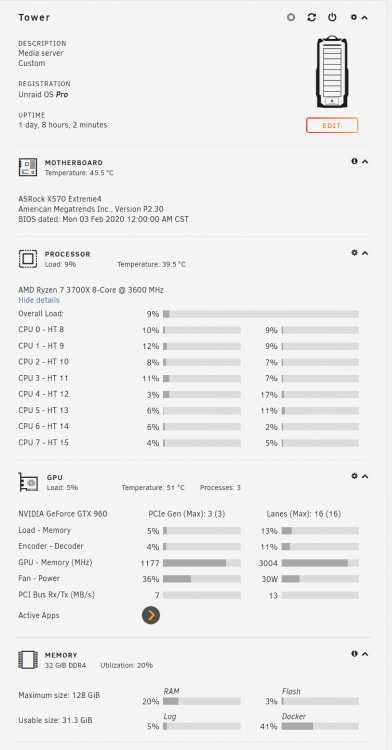Collapse the Motherboard section chevron
Image resolution: width=392 pixels, height=750 pixels.
pyautogui.click(x=365, y=162)
